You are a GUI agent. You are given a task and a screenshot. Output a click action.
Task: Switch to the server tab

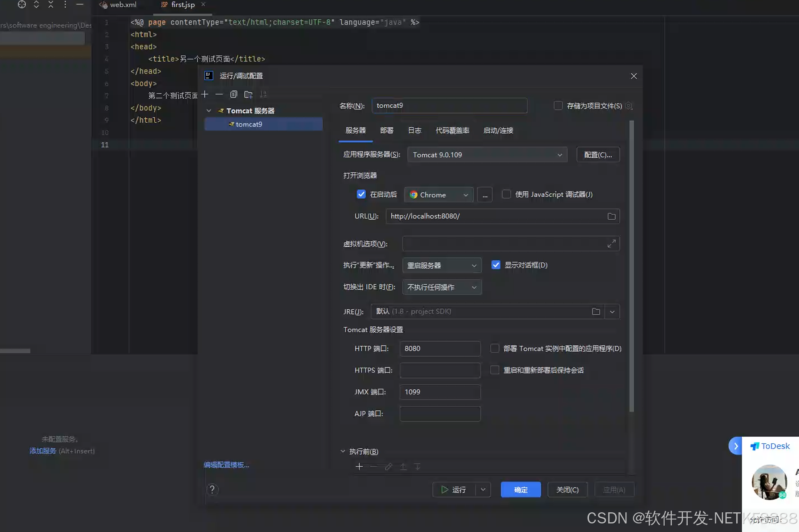coord(355,131)
